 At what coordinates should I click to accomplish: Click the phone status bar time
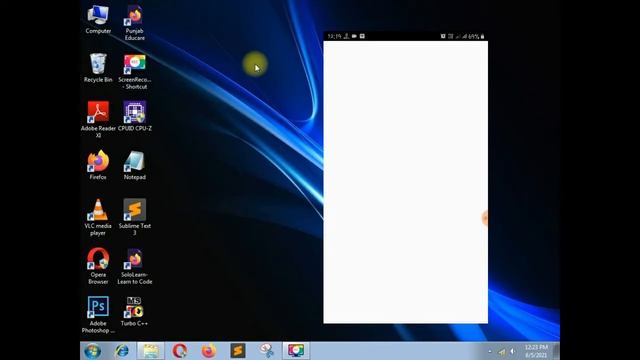pos(334,36)
